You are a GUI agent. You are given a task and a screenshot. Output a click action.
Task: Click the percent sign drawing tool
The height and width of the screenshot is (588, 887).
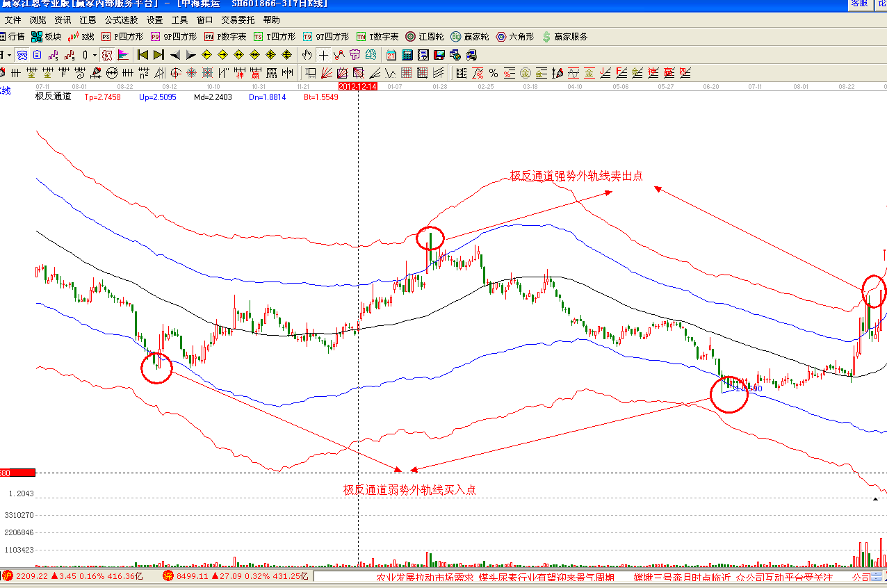click(493, 73)
